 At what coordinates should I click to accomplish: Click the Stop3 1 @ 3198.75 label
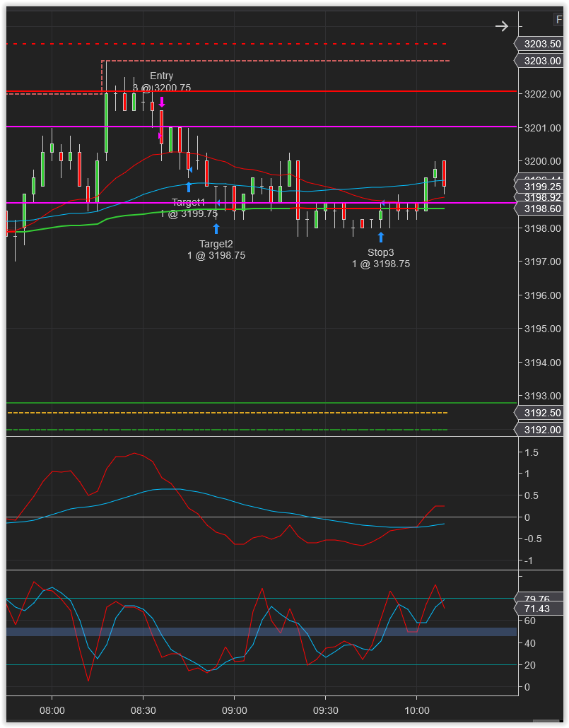pos(381,258)
